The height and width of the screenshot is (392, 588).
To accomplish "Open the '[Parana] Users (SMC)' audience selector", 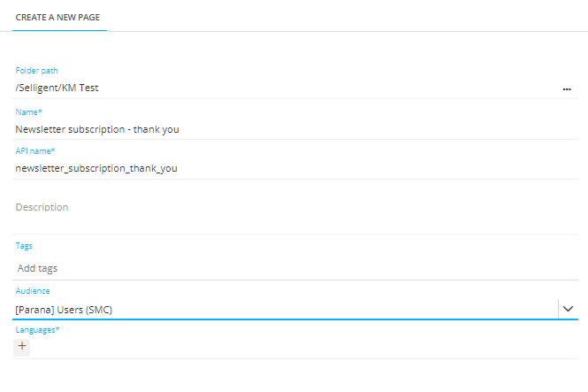I will pos(283,309).
